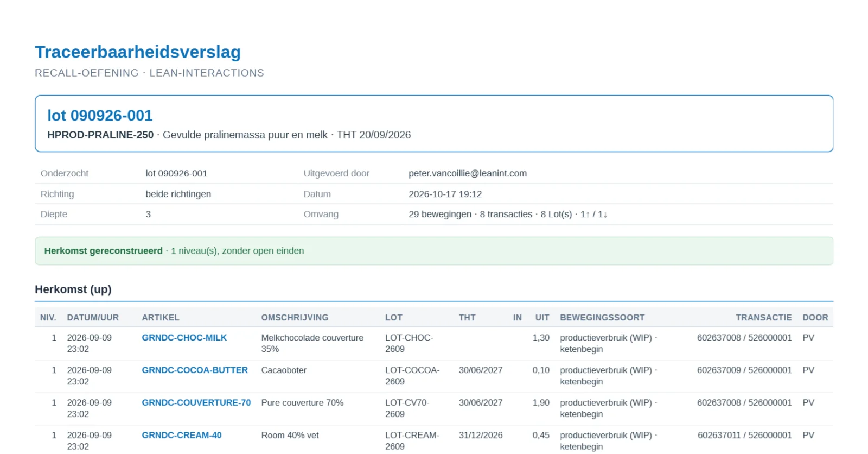Viewport: 868px width, 454px height.
Task: Click the TRANSACTIE column header
Action: click(764, 318)
